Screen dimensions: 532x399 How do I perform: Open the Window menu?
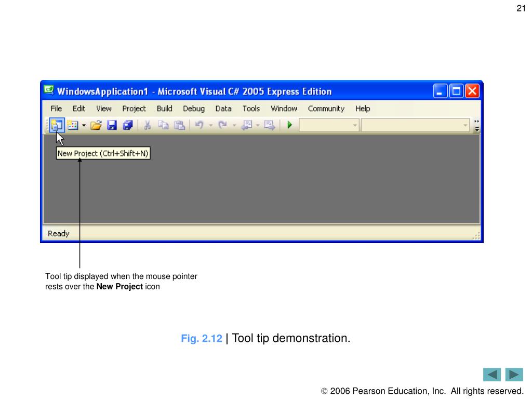[x=284, y=109]
